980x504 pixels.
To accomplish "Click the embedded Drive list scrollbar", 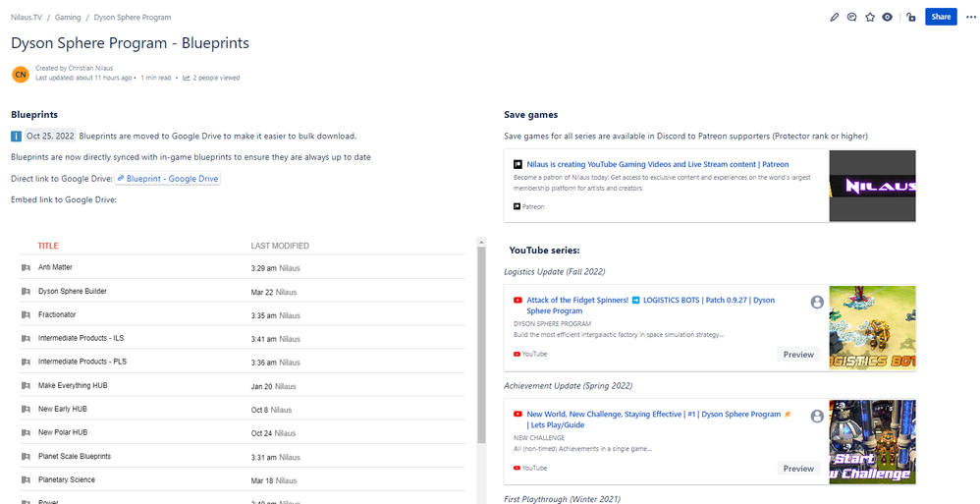I will coord(481,345).
